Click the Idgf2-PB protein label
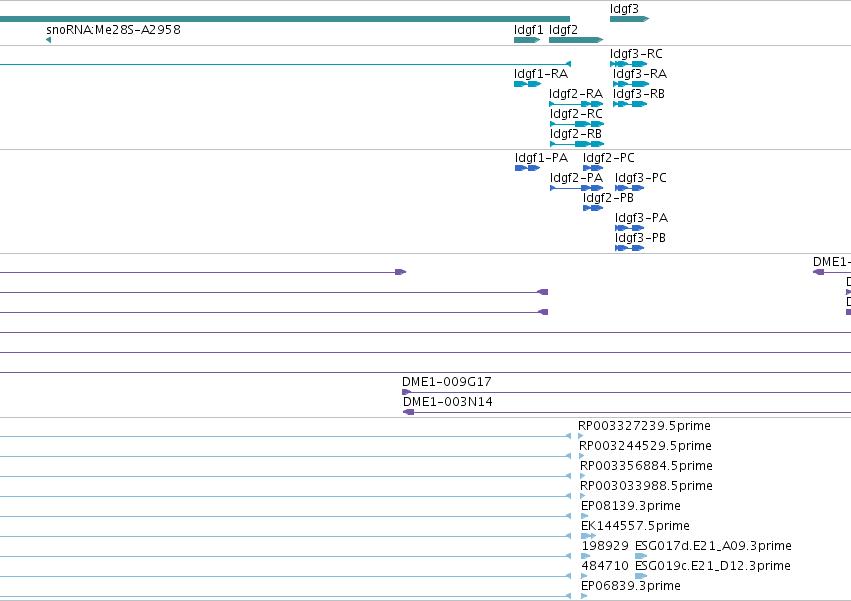The image size is (851, 601). click(608, 198)
